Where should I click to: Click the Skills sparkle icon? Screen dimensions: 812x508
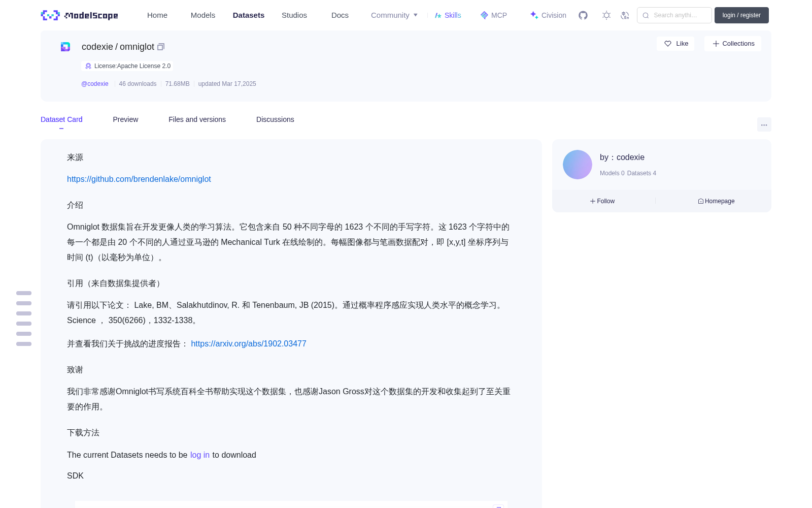tap(438, 15)
